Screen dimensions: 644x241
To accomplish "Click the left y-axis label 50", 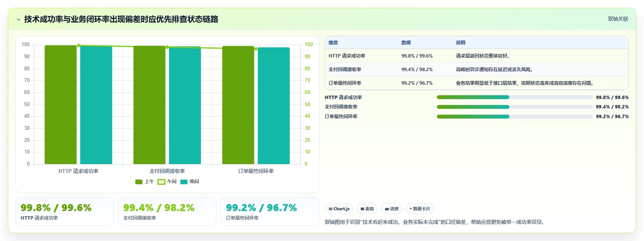I will tap(27, 104).
